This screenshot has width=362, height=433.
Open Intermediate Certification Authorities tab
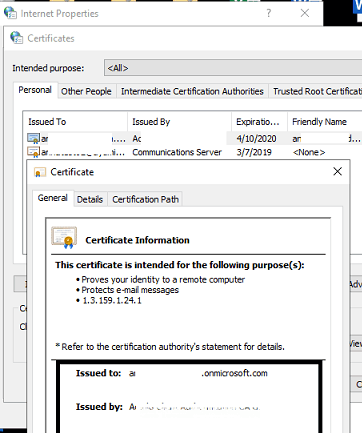[192, 91]
